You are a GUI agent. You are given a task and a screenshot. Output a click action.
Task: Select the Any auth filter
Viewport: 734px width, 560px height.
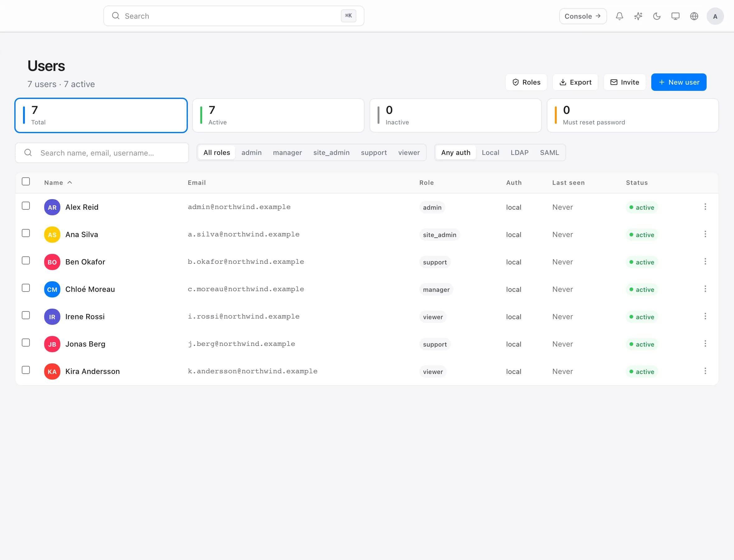coord(455,152)
